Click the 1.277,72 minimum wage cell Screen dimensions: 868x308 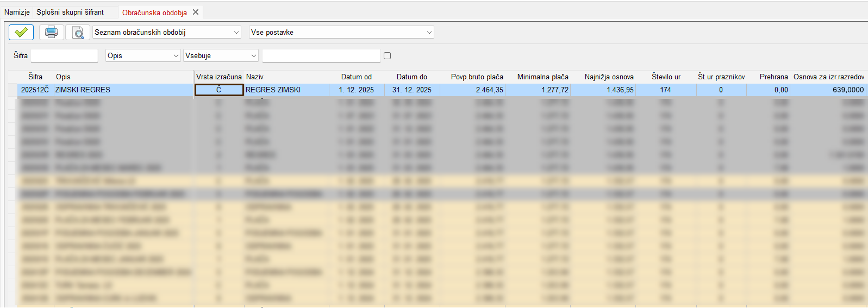538,90
